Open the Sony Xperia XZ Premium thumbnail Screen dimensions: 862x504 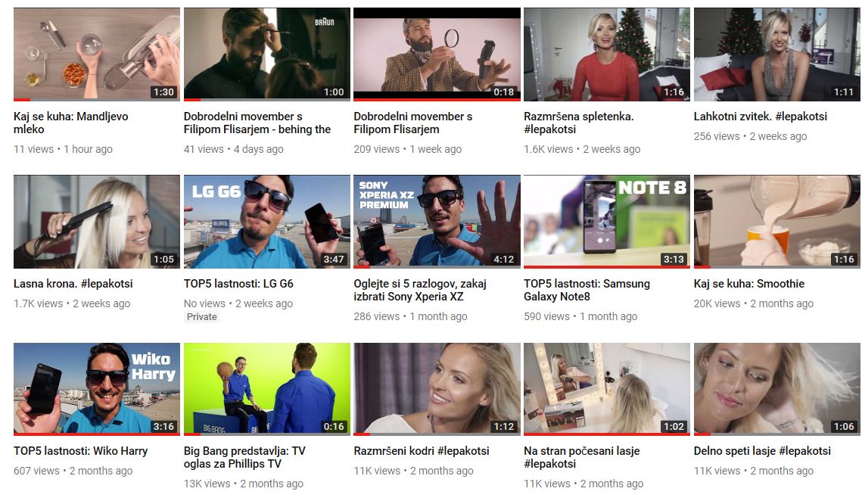click(x=437, y=222)
